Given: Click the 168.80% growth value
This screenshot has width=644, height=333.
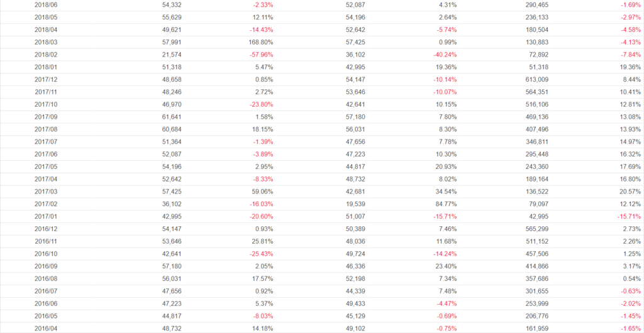Looking at the screenshot, I should point(261,42).
